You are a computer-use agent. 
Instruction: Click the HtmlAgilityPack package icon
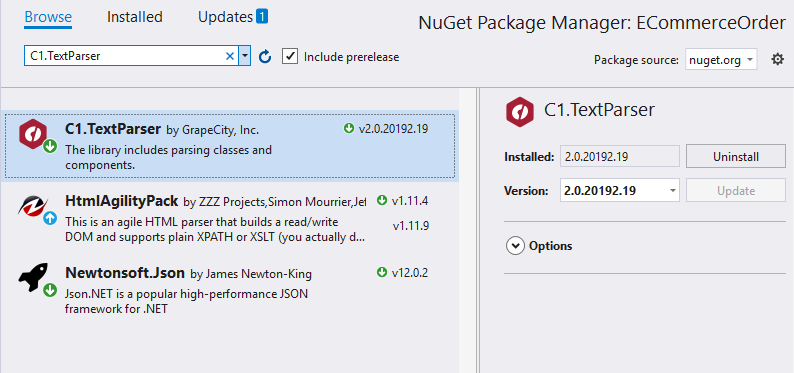click(x=33, y=206)
